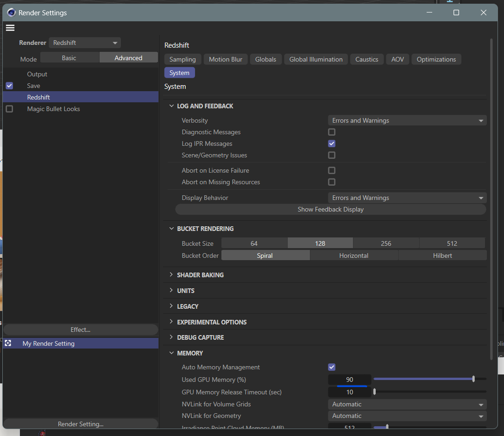Select My Render Setting entry

click(x=80, y=343)
